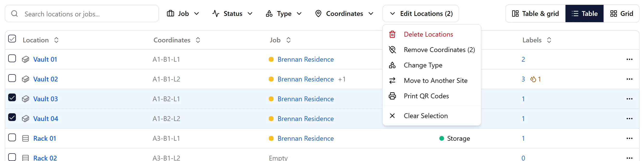The height and width of the screenshot is (161, 644).
Task: Select Move to Another Site
Action: [432, 81]
